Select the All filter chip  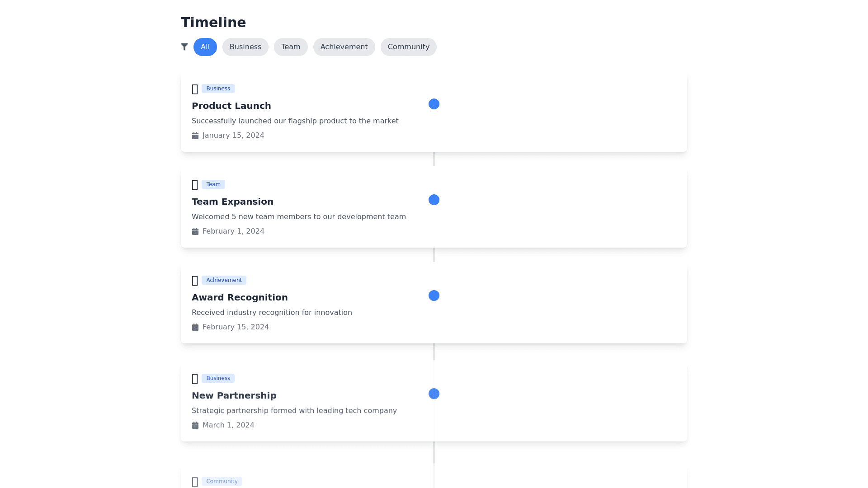(x=205, y=47)
